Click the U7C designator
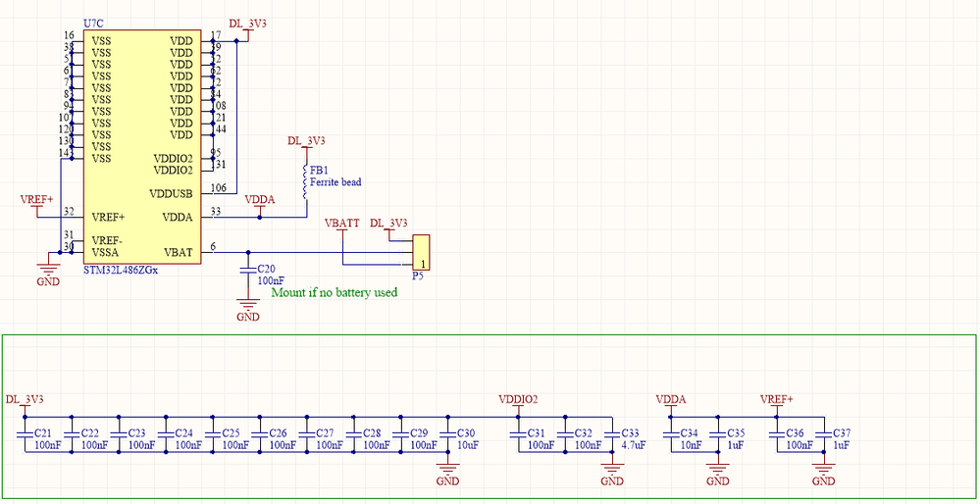 click(x=94, y=24)
